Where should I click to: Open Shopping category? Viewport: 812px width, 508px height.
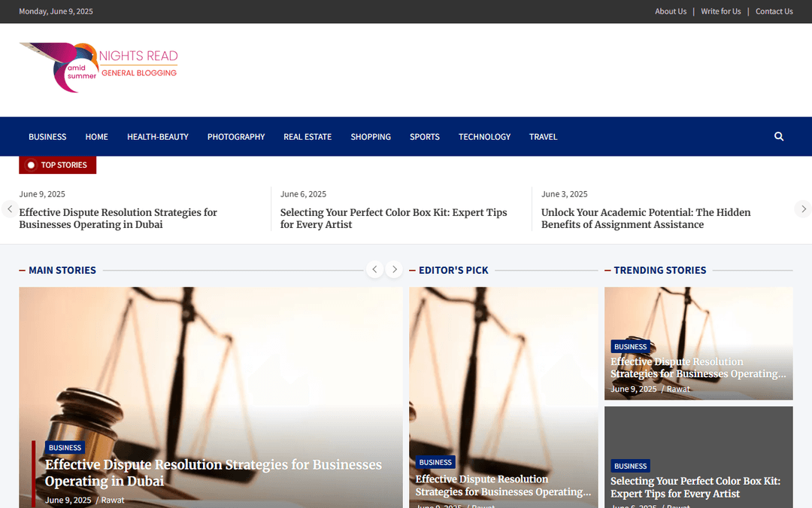(371, 137)
